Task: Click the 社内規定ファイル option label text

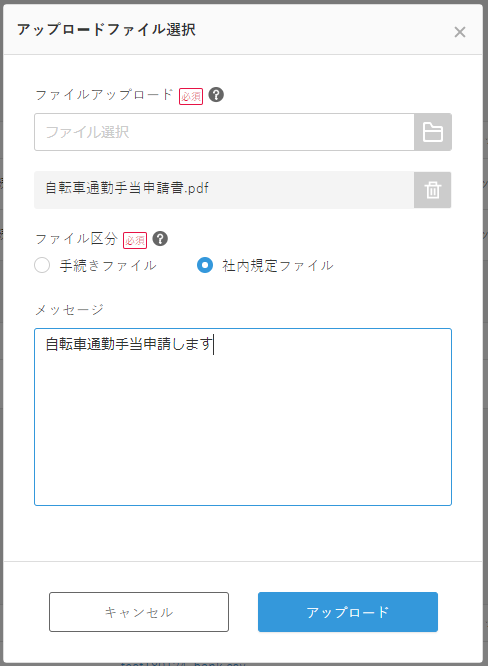Action: point(278,266)
